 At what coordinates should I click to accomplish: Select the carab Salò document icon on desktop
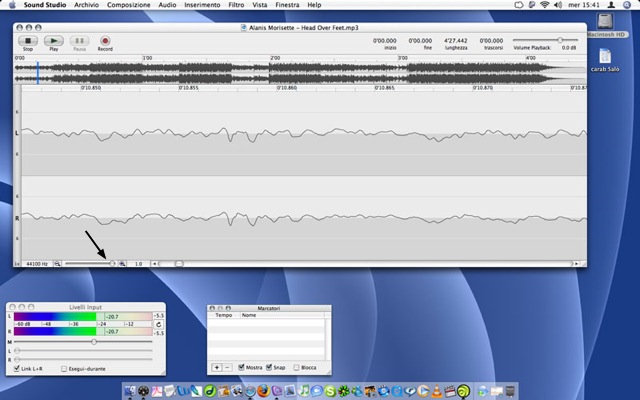point(605,60)
